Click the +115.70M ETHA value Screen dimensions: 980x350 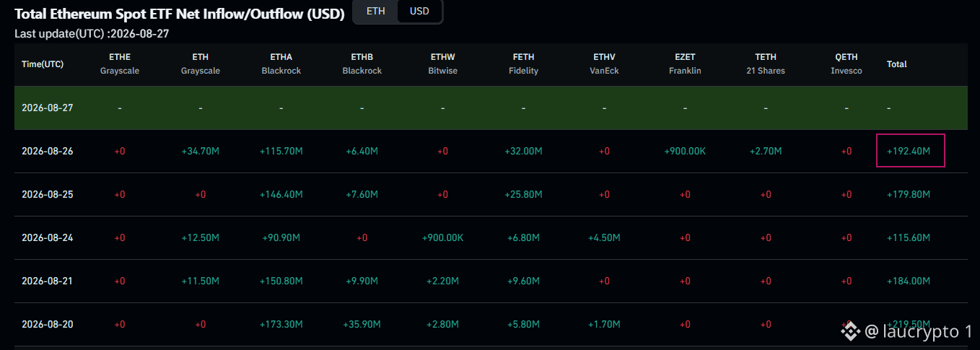point(281,152)
